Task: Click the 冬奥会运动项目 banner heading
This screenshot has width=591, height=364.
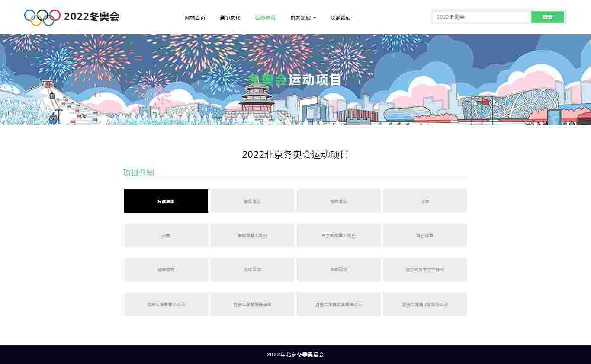Action: pyautogui.click(x=295, y=80)
